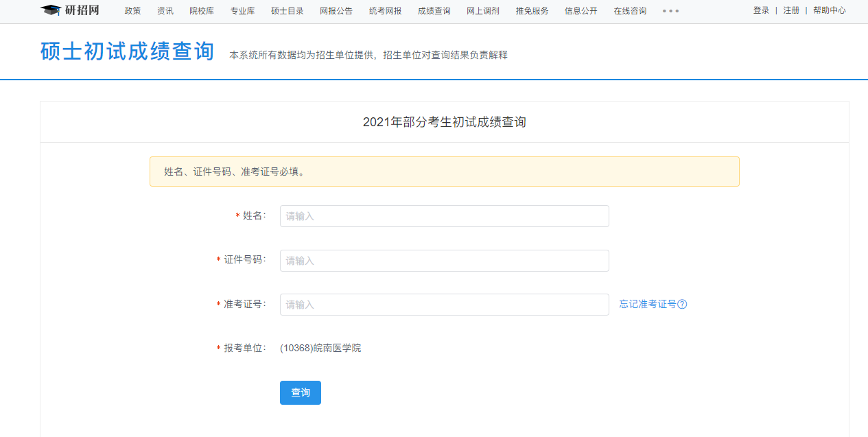Navigate to 网报公告
Image resolution: width=868 pixels, height=437 pixels.
click(x=336, y=11)
